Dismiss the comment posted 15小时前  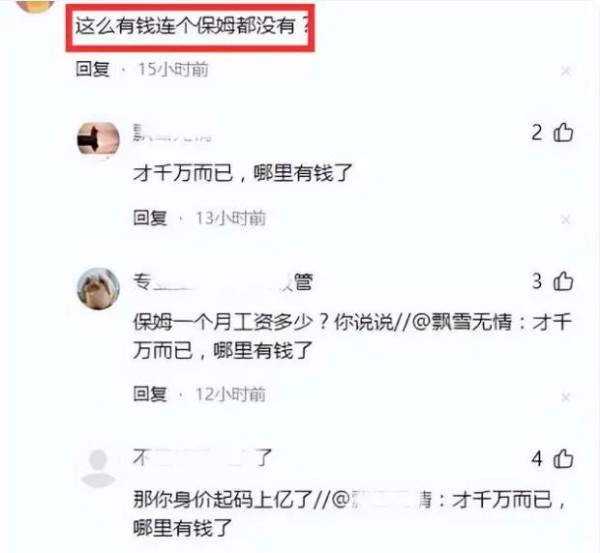click(566, 71)
